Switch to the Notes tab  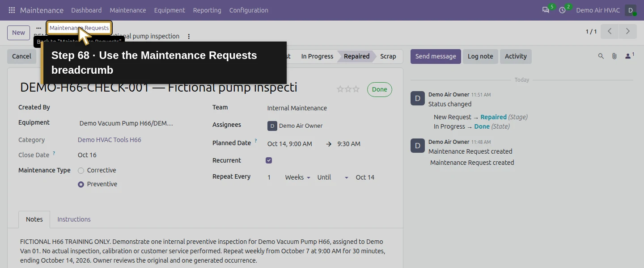point(34,219)
